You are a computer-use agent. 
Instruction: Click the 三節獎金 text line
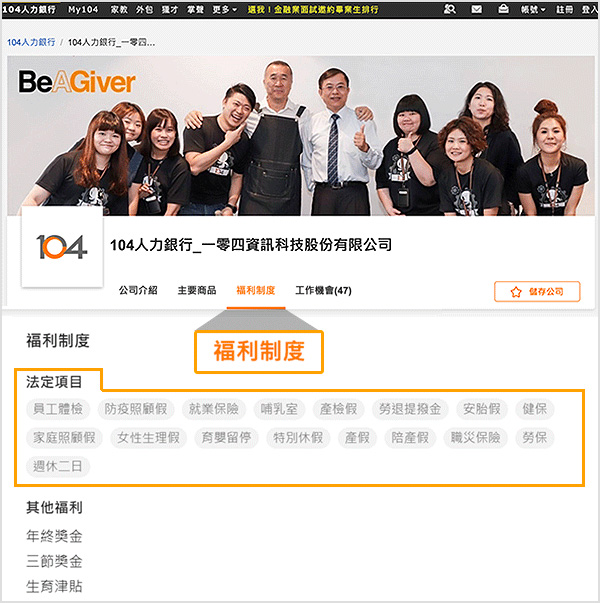coord(54,561)
